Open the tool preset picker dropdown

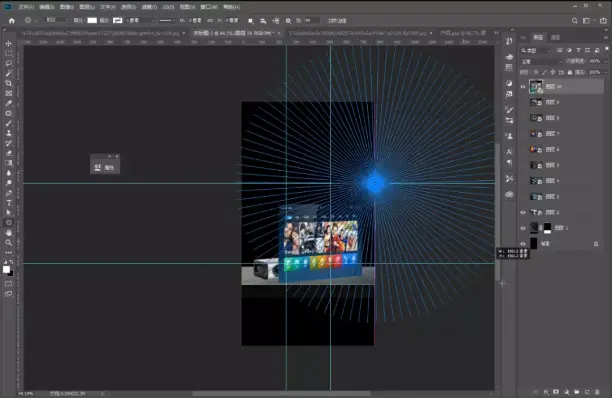[31, 20]
